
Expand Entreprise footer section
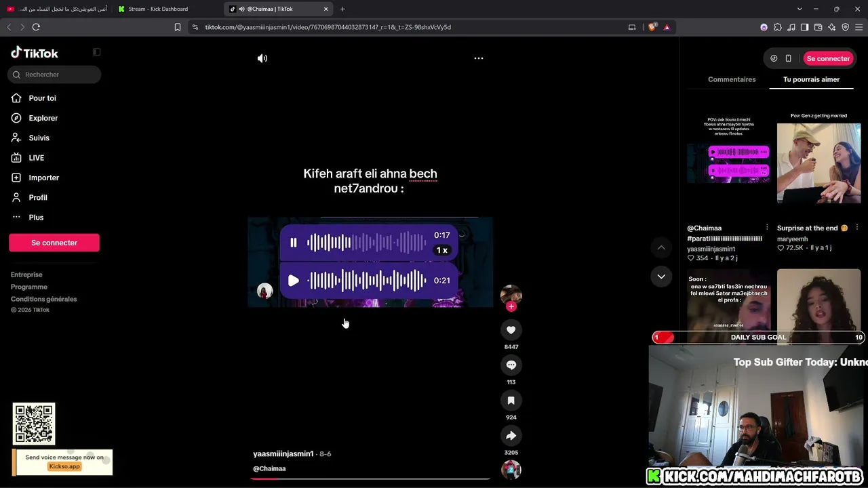(26, 274)
